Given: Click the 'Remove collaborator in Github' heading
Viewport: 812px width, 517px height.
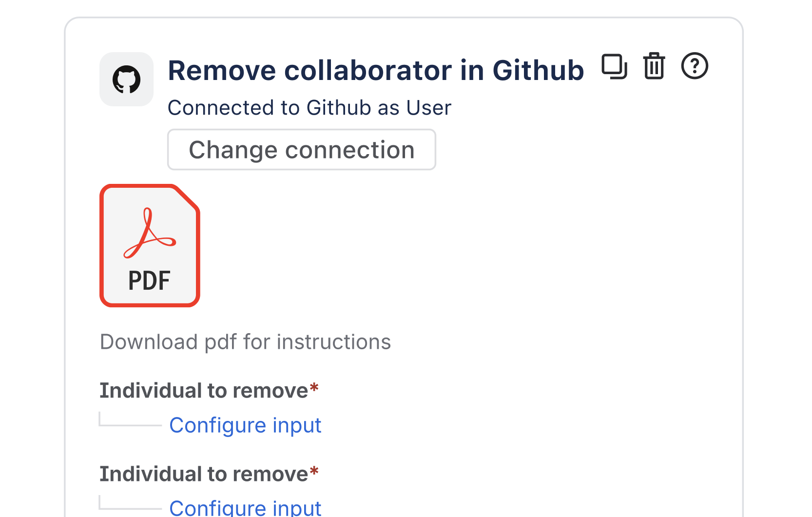Looking at the screenshot, I should [376, 70].
